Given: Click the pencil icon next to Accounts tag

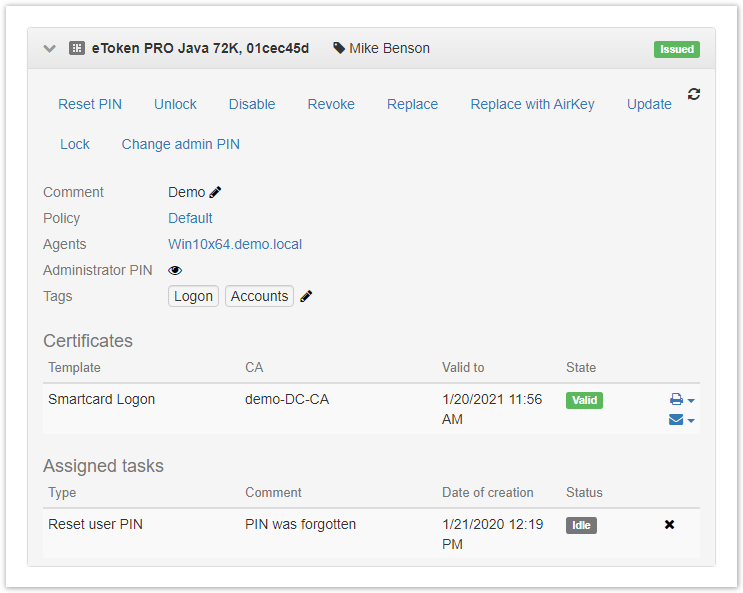Looking at the screenshot, I should [x=306, y=296].
